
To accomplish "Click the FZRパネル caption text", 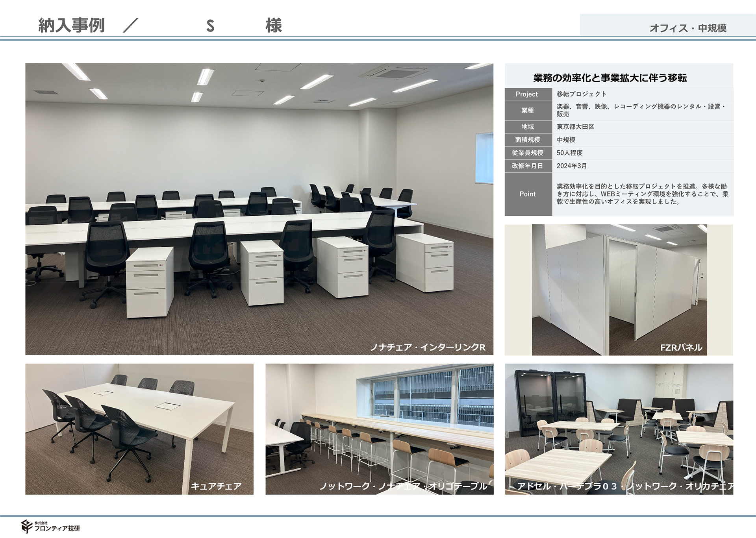I will (681, 348).
